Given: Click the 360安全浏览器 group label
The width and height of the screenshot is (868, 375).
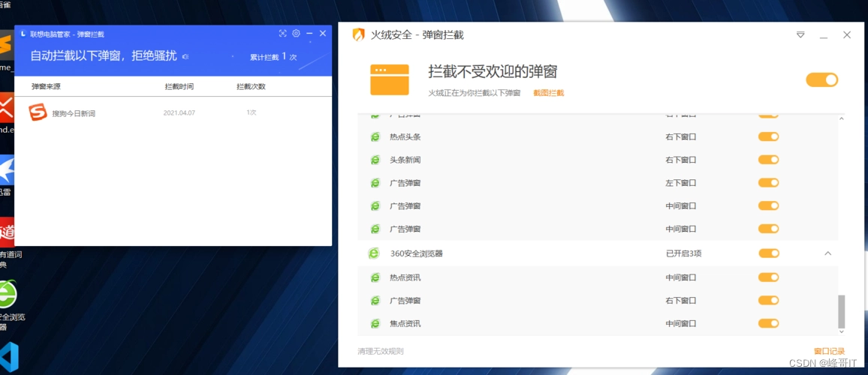Looking at the screenshot, I should pyautogui.click(x=416, y=253).
